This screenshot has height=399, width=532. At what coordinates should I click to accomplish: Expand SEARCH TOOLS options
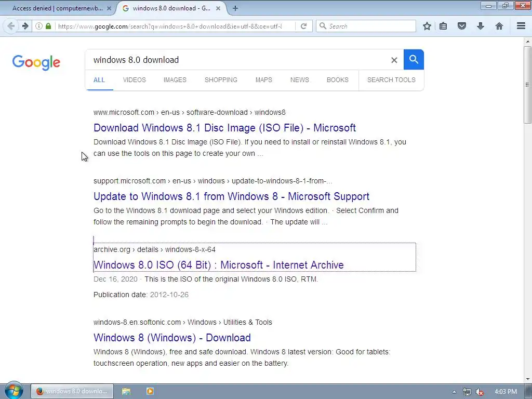(x=391, y=80)
